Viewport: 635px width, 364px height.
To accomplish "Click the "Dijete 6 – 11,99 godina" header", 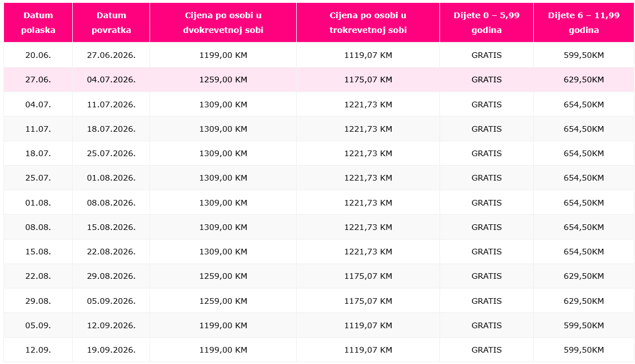I will click(x=583, y=23).
